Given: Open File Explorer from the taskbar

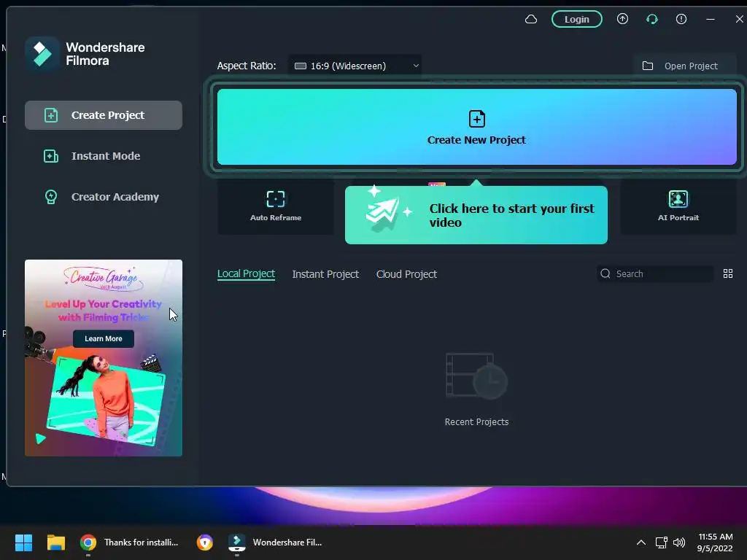Looking at the screenshot, I should tap(55, 542).
